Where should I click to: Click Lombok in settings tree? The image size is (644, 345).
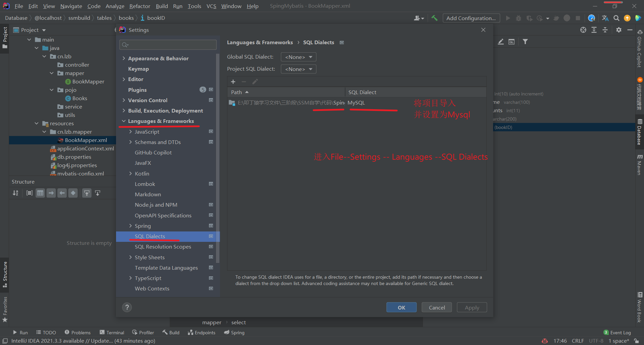145,184
